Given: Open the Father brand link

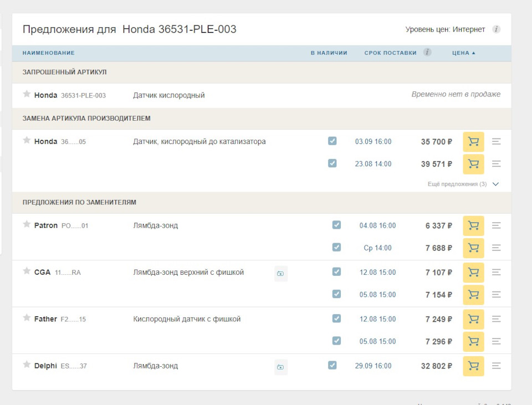Looking at the screenshot, I should [x=45, y=319].
